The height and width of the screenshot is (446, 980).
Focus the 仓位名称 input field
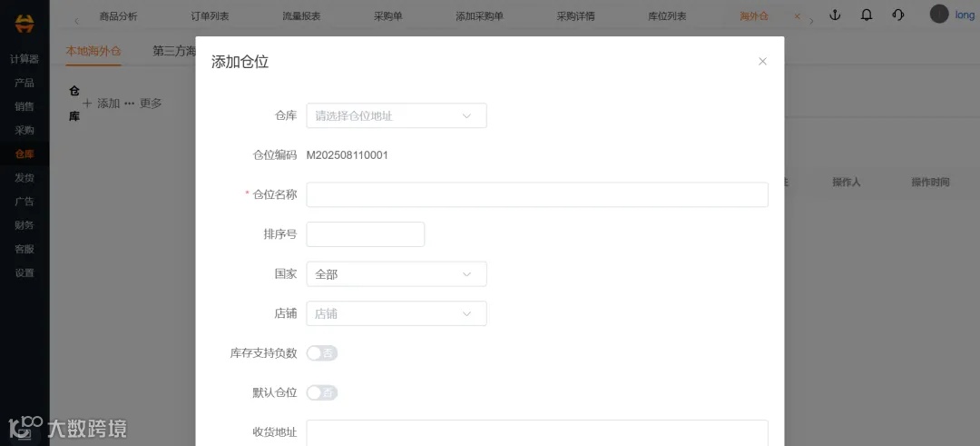(x=537, y=194)
